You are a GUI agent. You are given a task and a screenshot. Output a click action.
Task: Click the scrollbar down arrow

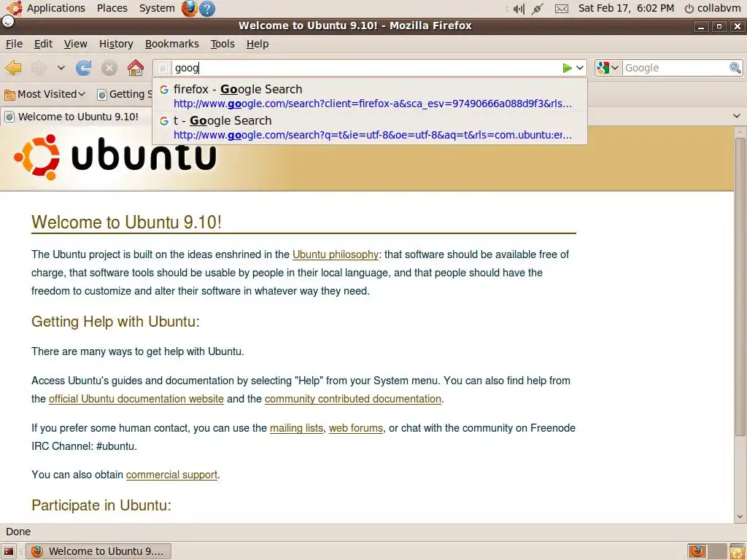tap(740, 517)
